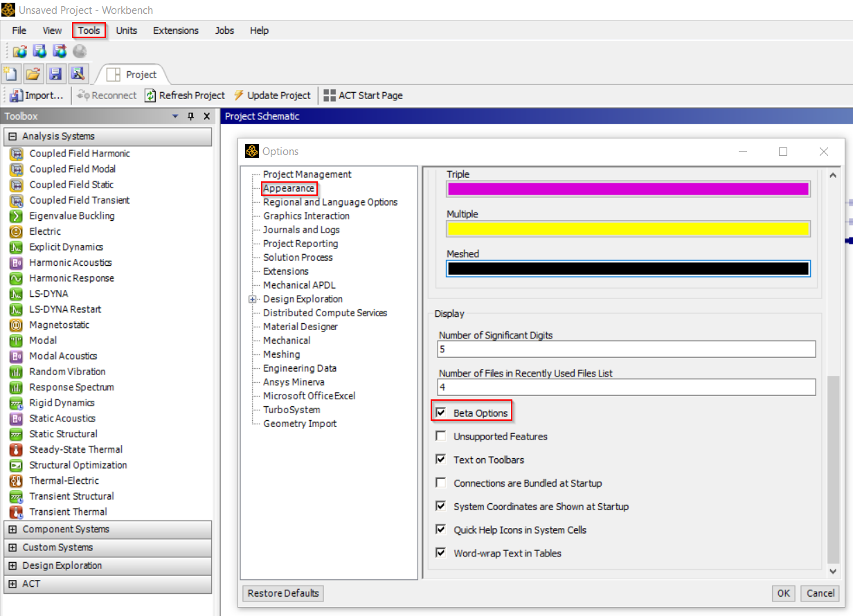Toggle Quick Help Icons in System Cells
The height and width of the screenshot is (616, 853).
[440, 529]
